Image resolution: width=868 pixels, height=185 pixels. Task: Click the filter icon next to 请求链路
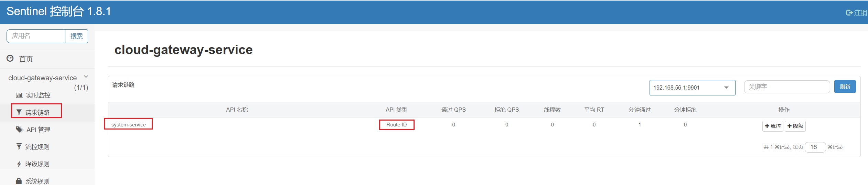(x=19, y=112)
